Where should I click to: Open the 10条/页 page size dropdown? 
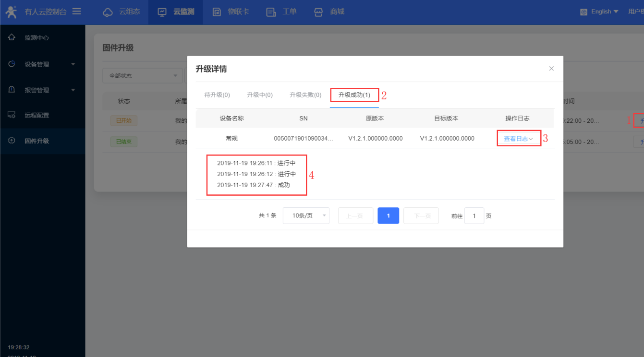pyautogui.click(x=306, y=216)
